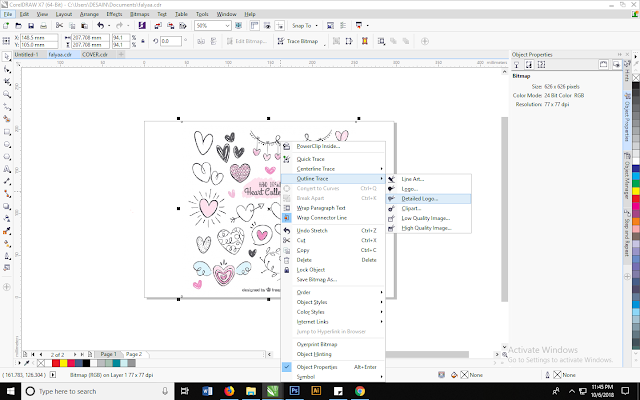The height and width of the screenshot is (400, 640).
Task: Switch to the COVER.cdr document tab
Action: point(96,55)
